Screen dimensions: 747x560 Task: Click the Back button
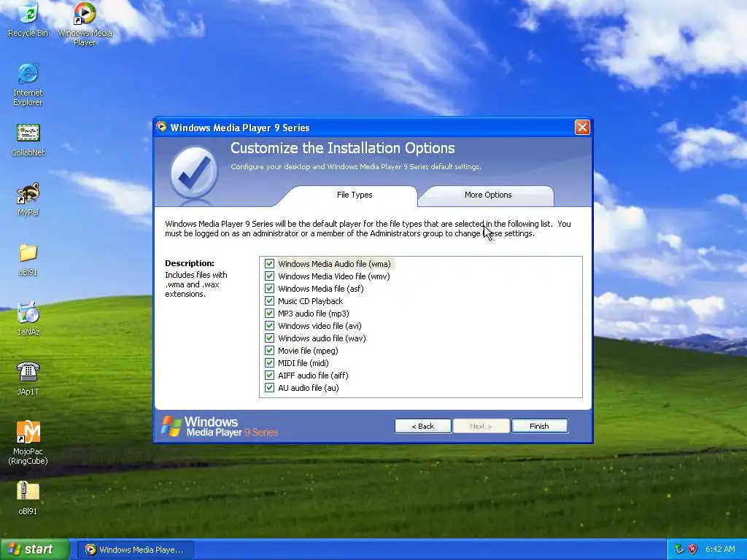pyautogui.click(x=423, y=426)
